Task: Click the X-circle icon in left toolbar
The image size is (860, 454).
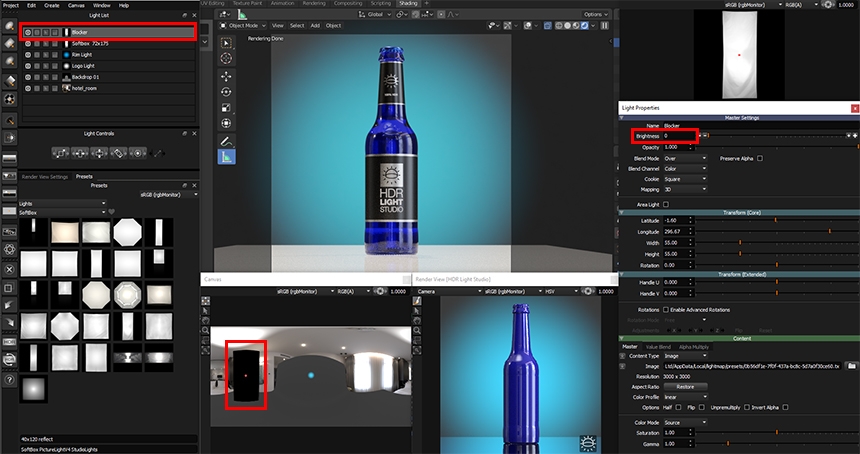Action: pos(9,270)
